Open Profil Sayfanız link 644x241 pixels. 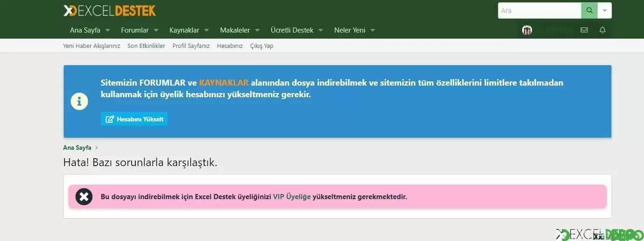tap(191, 46)
